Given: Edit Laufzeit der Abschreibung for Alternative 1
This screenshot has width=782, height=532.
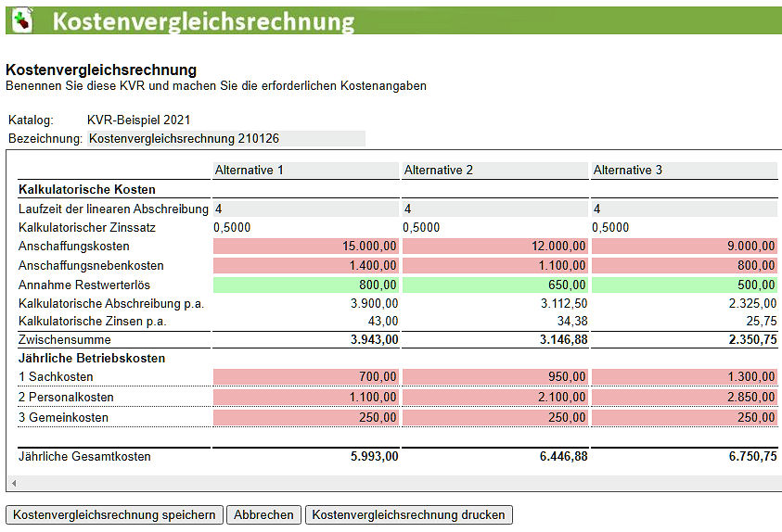Looking at the screenshot, I should pyautogui.click(x=306, y=209).
